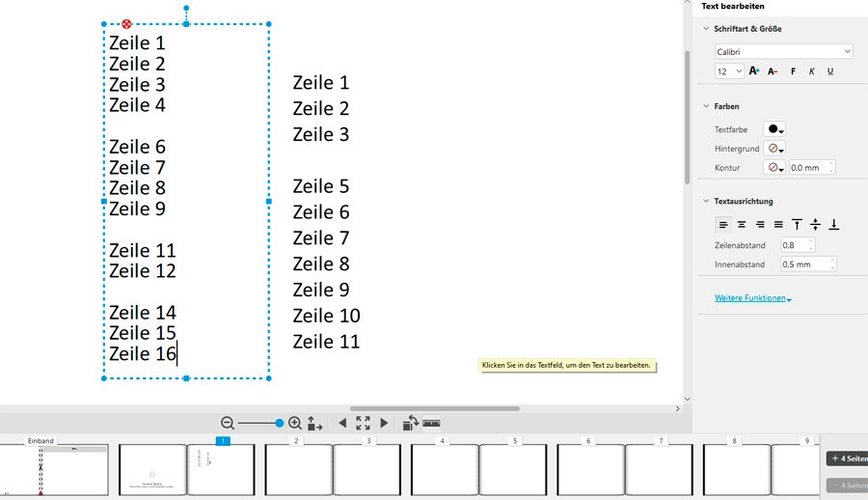Click the fit-to-screen fullscreen icon
868x500 pixels.
363,423
